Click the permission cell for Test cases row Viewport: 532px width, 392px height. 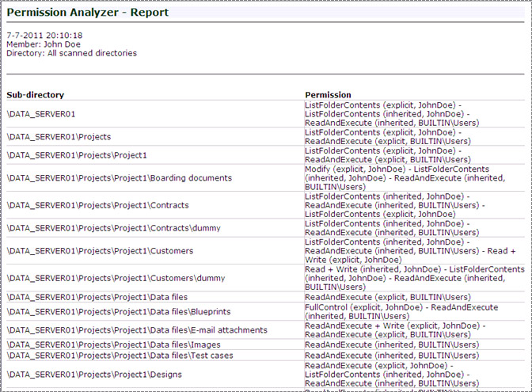[x=415, y=356]
